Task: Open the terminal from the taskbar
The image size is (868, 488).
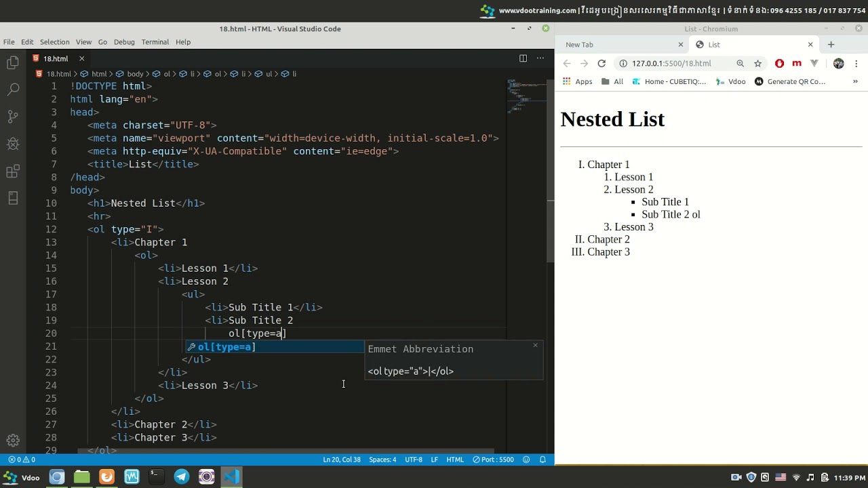Action: click(x=156, y=476)
